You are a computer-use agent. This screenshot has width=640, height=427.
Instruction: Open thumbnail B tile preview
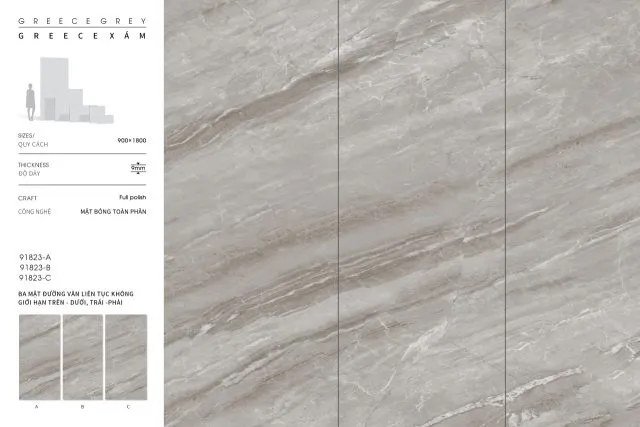pos(83,357)
